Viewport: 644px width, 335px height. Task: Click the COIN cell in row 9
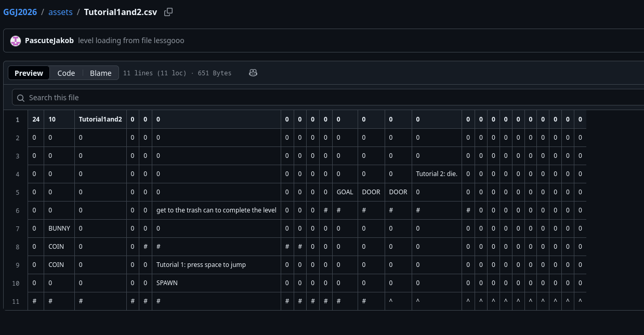pyautogui.click(x=59, y=265)
